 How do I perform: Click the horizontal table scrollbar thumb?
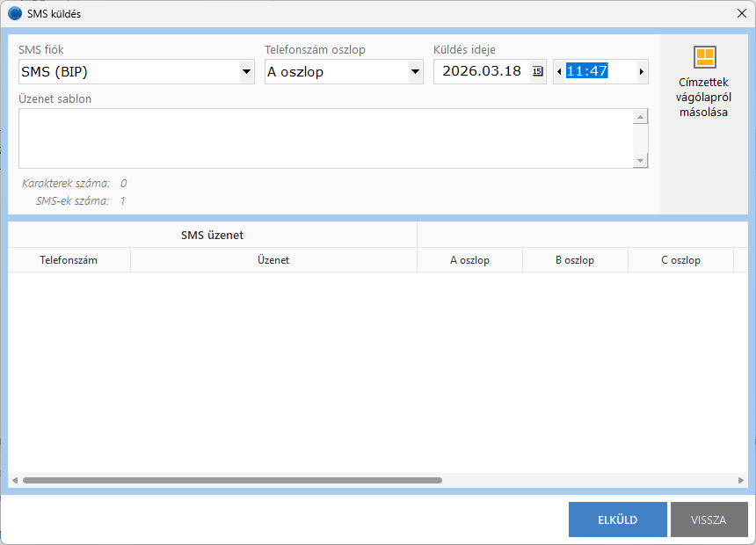232,481
